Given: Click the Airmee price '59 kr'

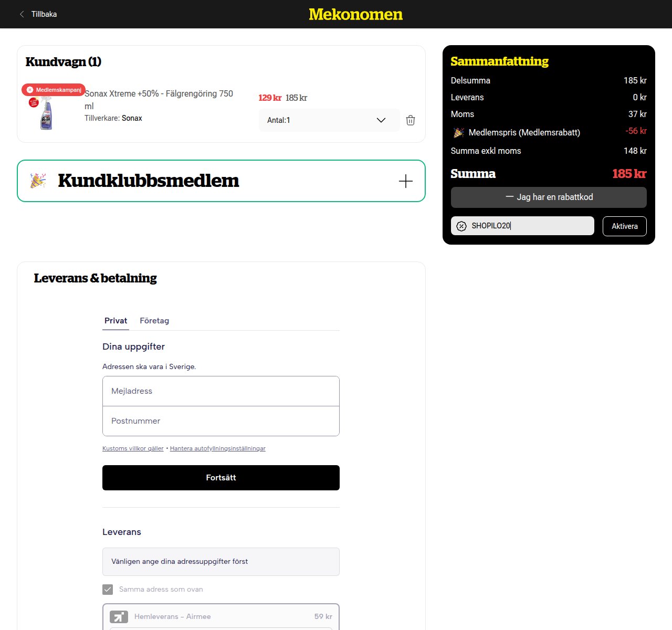Looking at the screenshot, I should pos(323,617).
